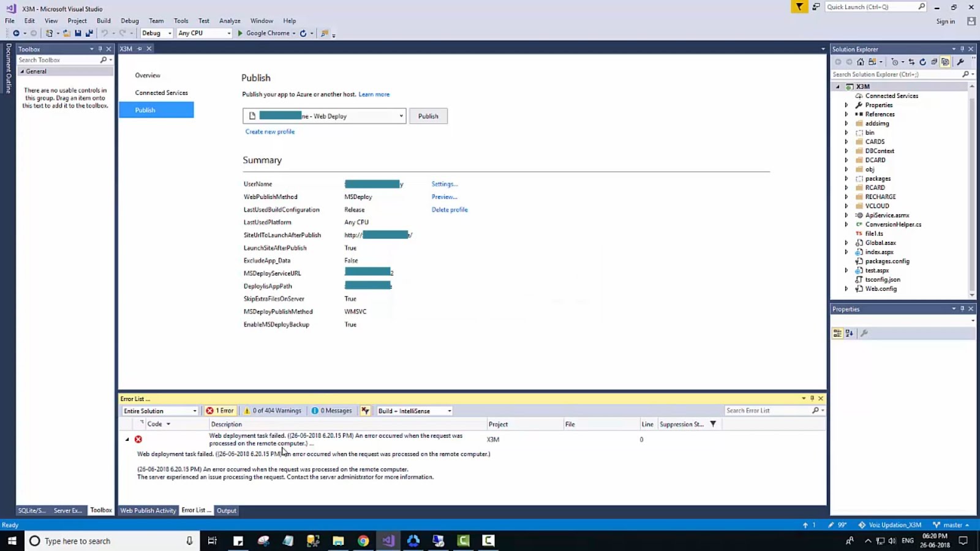This screenshot has height=551, width=980.
Task: Open Solution Explorer home view
Action: coord(861,61)
